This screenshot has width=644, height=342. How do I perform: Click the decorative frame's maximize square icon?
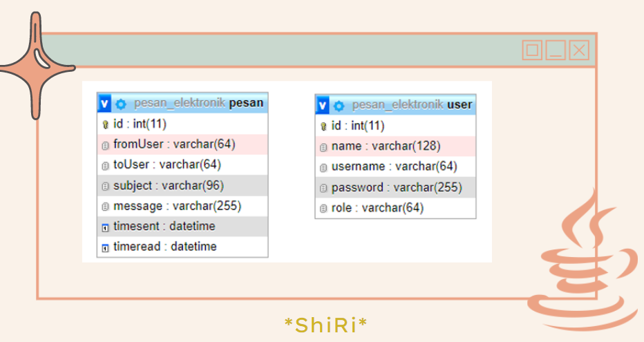coord(532,50)
